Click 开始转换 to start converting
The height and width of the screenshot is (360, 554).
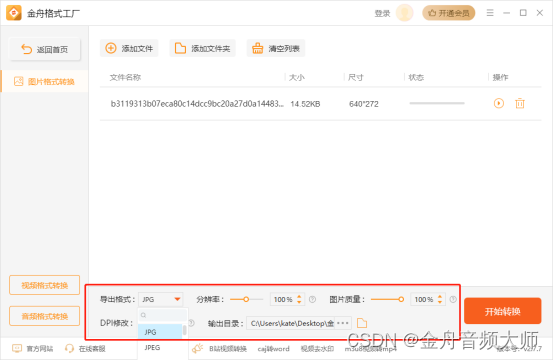[x=502, y=311]
